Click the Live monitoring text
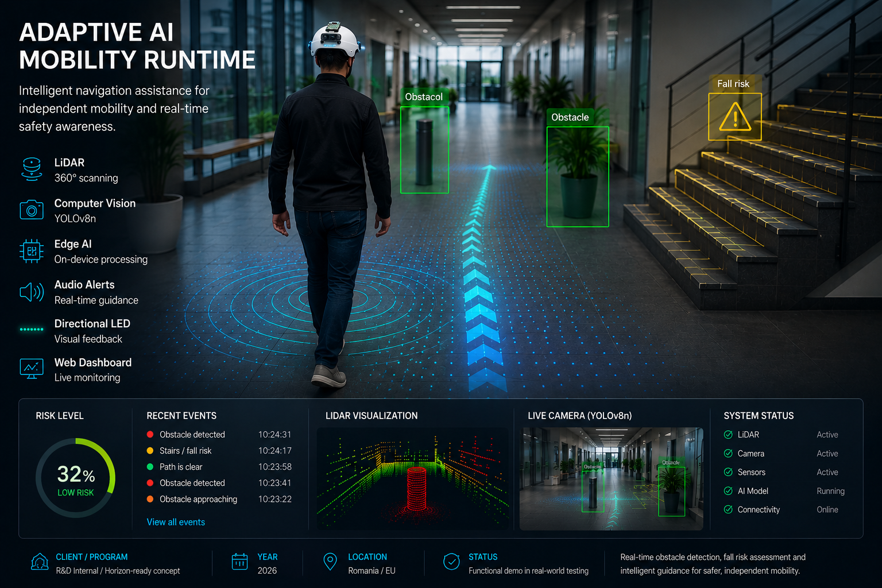 tap(87, 378)
